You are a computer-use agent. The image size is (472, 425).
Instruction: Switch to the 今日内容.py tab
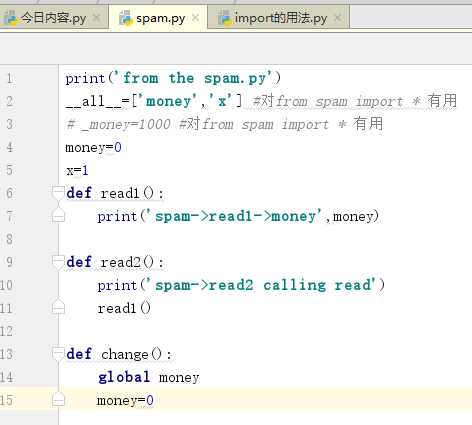click(x=53, y=18)
